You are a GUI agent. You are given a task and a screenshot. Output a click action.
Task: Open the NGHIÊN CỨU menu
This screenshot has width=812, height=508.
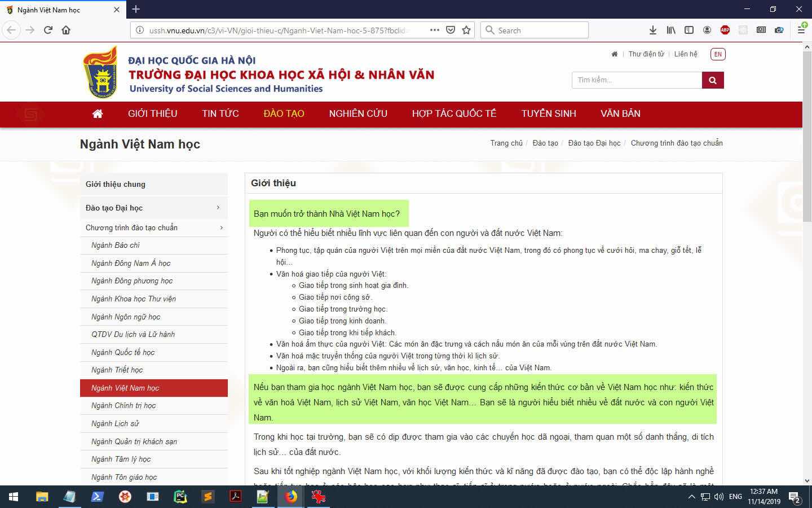tap(358, 113)
